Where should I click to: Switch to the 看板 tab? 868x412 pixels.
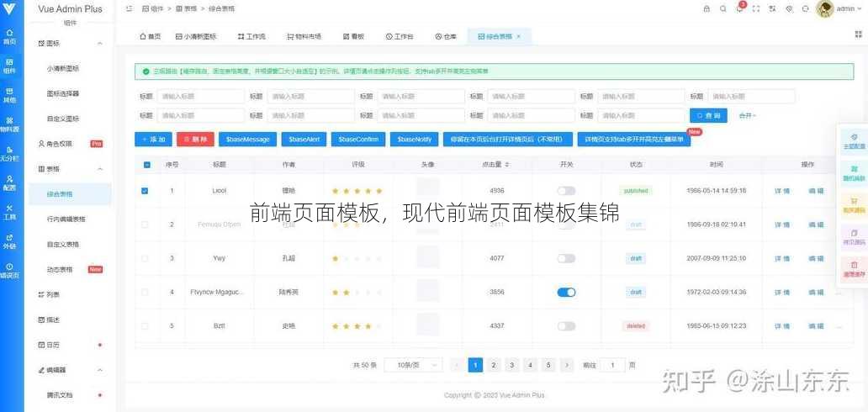[354, 36]
